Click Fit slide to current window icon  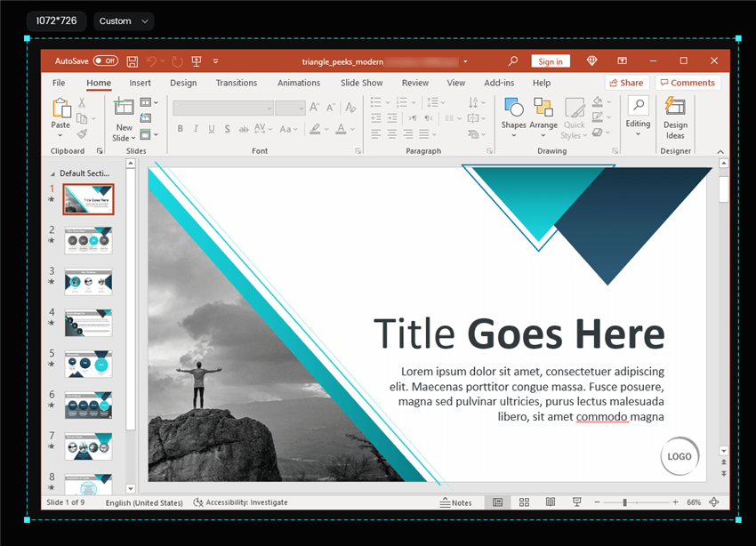pyautogui.click(x=713, y=502)
